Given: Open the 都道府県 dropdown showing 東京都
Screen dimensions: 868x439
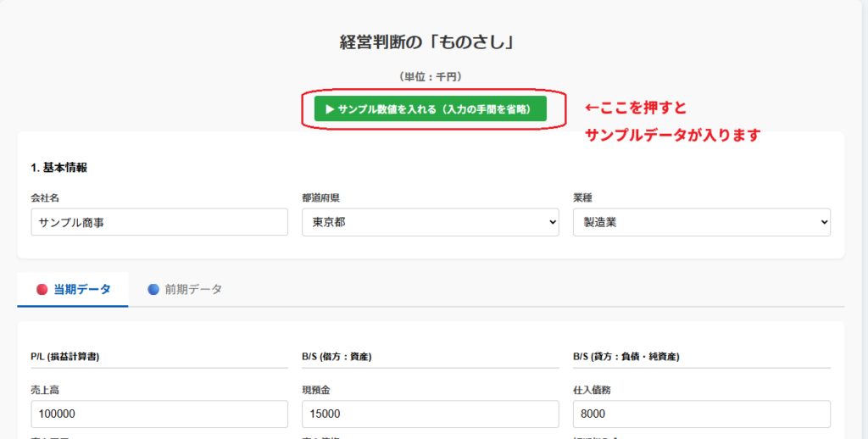Looking at the screenshot, I should [430, 223].
